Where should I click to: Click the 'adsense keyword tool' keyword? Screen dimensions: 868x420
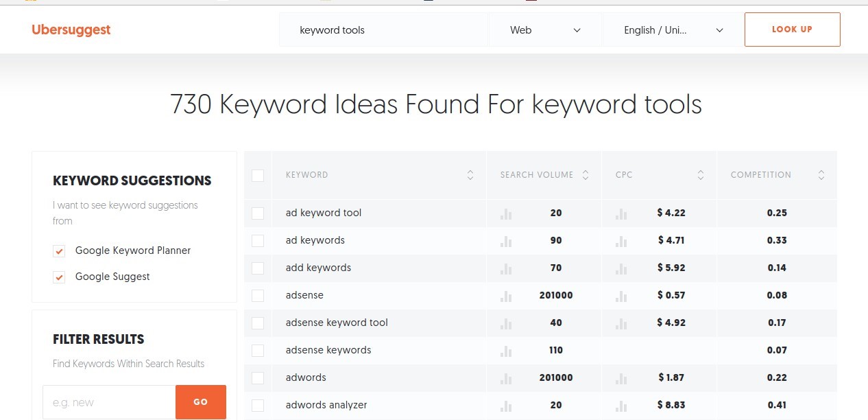click(337, 323)
